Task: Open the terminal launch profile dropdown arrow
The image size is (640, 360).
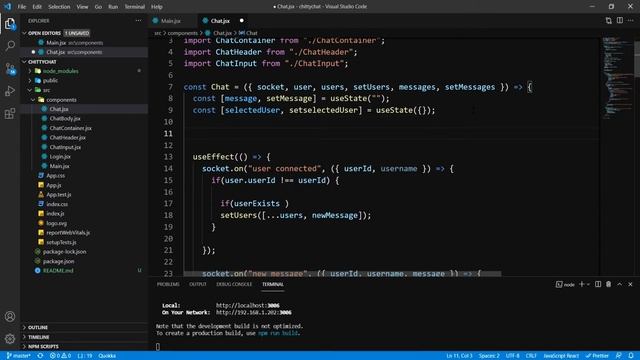Action: point(588,284)
